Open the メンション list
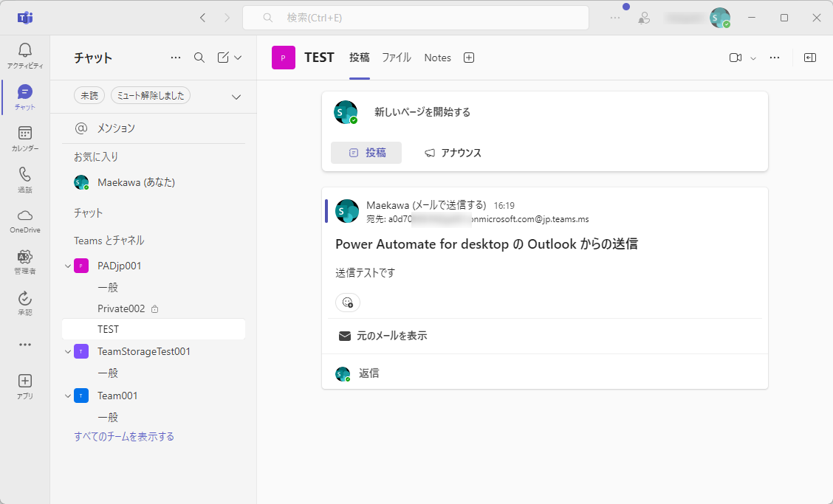The image size is (833, 504). click(x=154, y=128)
